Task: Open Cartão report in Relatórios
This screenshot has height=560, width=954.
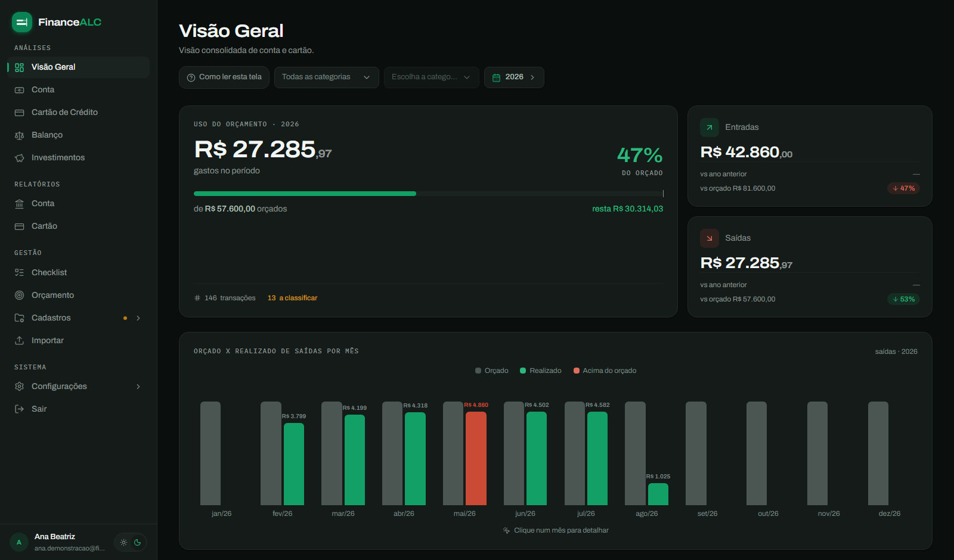Action: (x=78, y=226)
